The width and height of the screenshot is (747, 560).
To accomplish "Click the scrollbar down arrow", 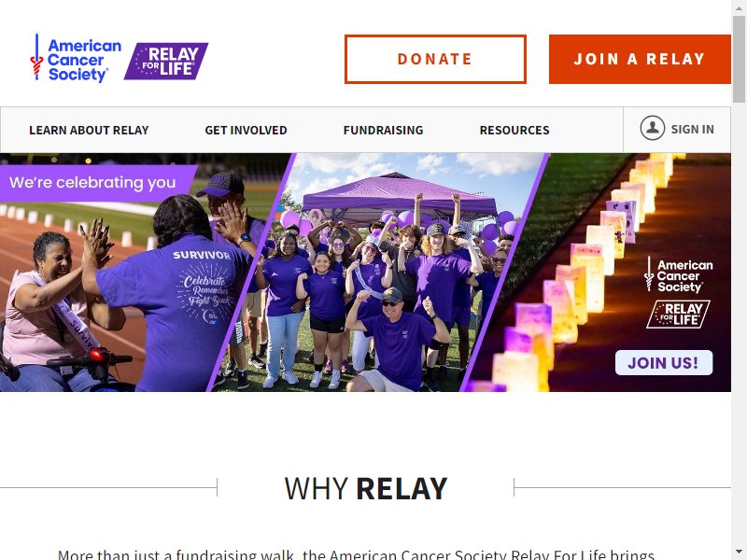I will 739,553.
